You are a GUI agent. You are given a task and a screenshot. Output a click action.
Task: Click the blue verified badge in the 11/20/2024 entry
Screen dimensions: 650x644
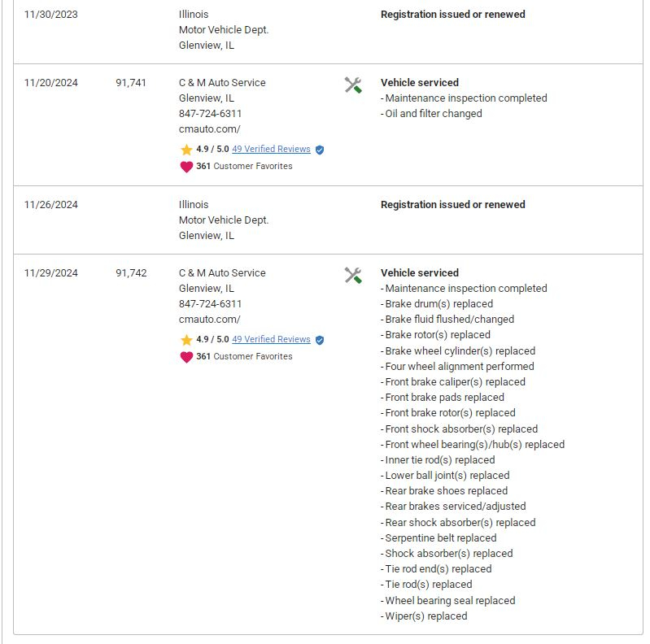pyautogui.click(x=320, y=150)
